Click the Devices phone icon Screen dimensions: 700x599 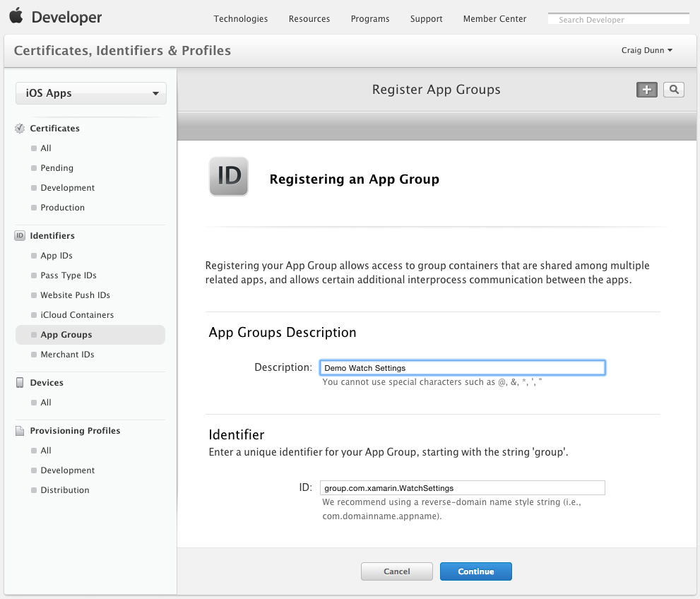(x=20, y=383)
